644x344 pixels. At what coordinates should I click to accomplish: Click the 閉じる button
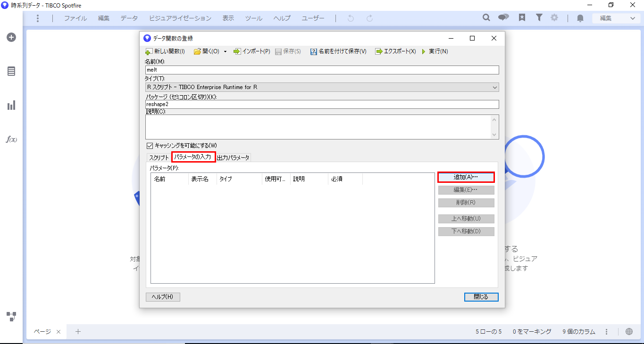point(481,297)
